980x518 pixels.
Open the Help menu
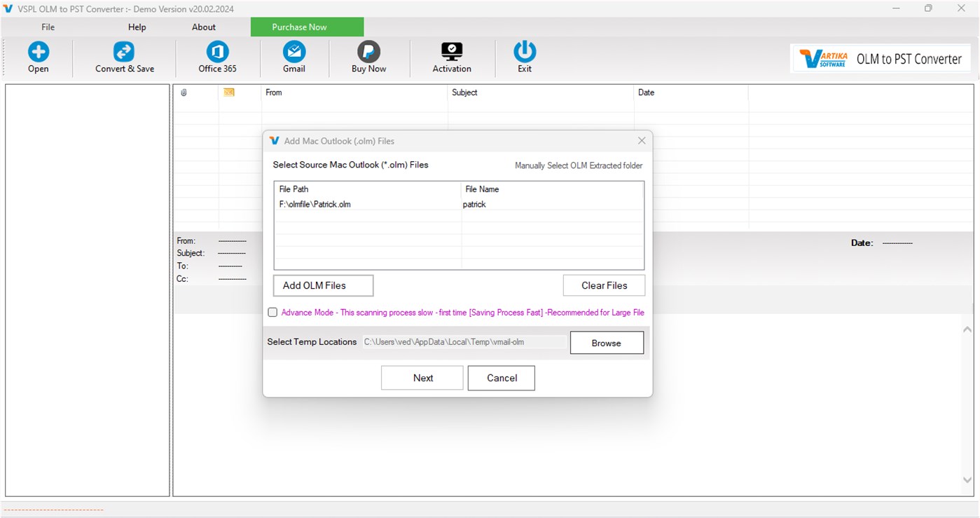click(x=137, y=27)
